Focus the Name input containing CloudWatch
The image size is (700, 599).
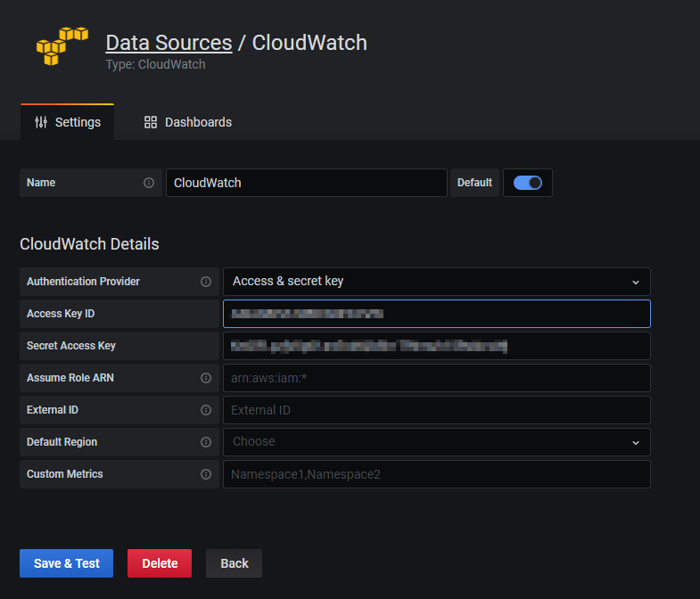pyautogui.click(x=306, y=183)
